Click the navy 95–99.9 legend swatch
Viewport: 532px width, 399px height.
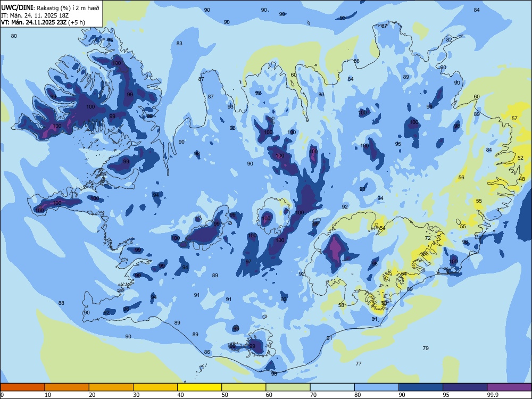tap(465, 387)
